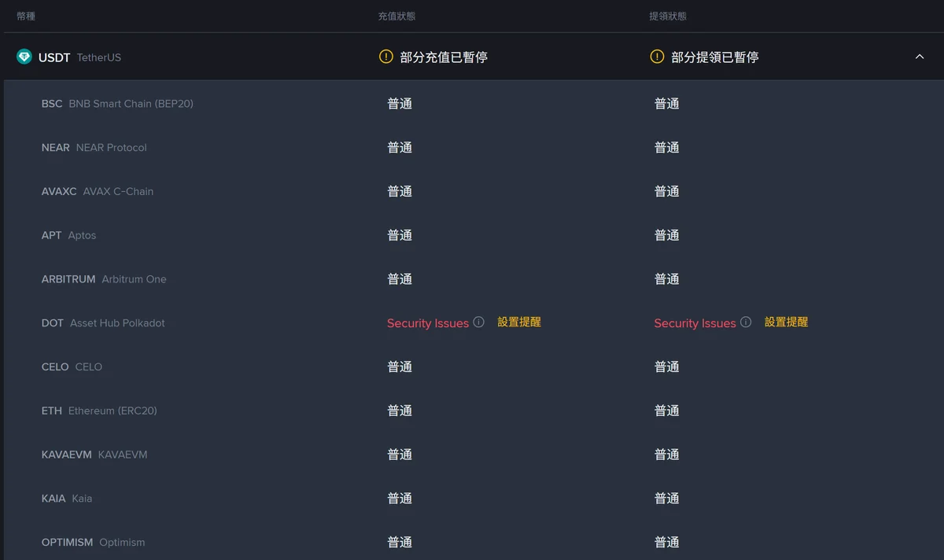Click OPTIMISM deposit status 普通

400,543
